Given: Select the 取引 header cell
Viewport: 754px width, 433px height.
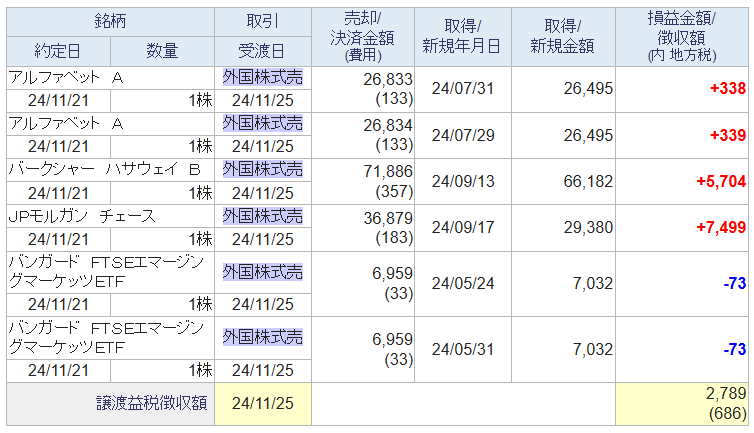Looking at the screenshot, I should coord(263,22).
